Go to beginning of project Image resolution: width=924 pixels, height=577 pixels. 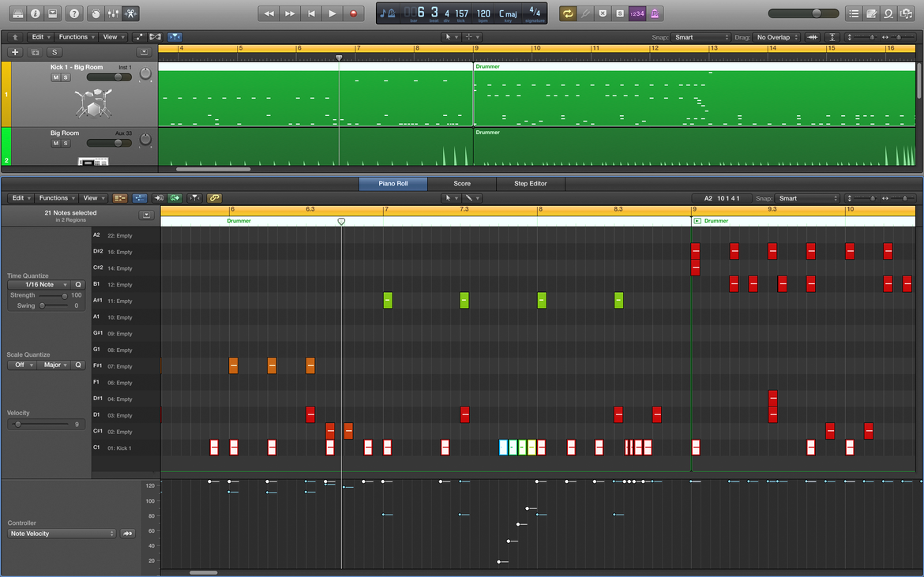click(x=311, y=13)
